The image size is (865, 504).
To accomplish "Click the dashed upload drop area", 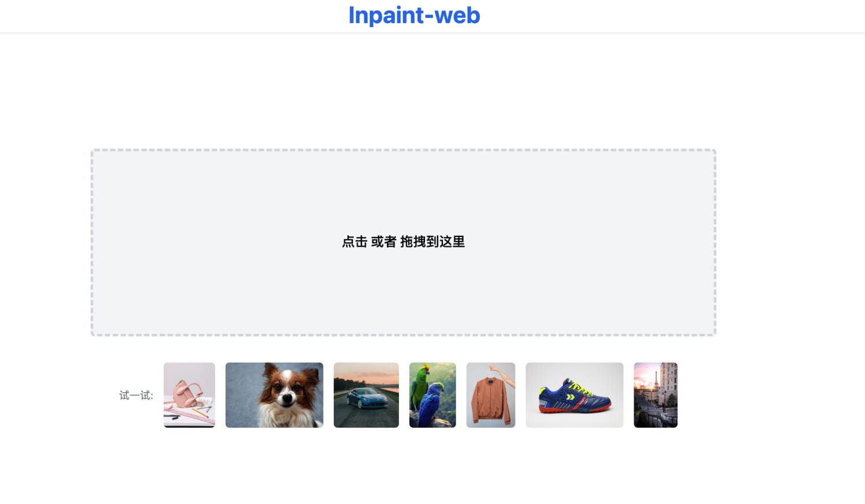I will point(404,243).
